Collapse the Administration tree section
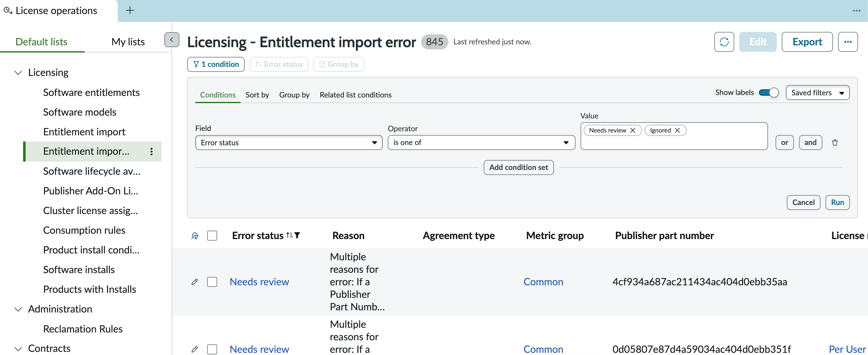This screenshot has height=355, width=868. point(18,309)
